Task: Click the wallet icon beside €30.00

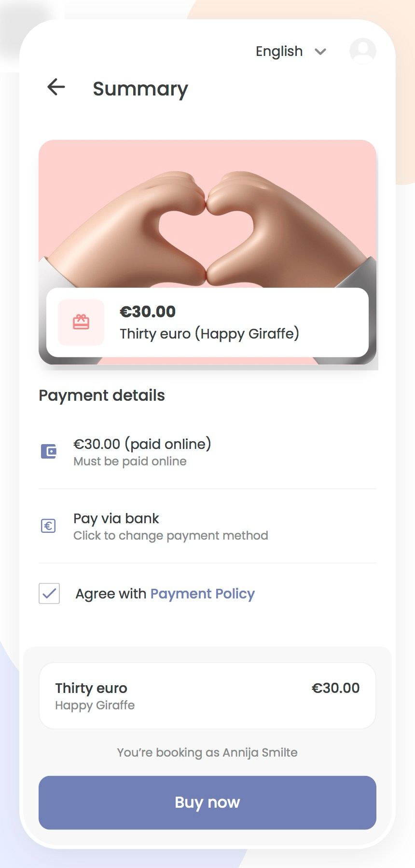Action: (48, 452)
